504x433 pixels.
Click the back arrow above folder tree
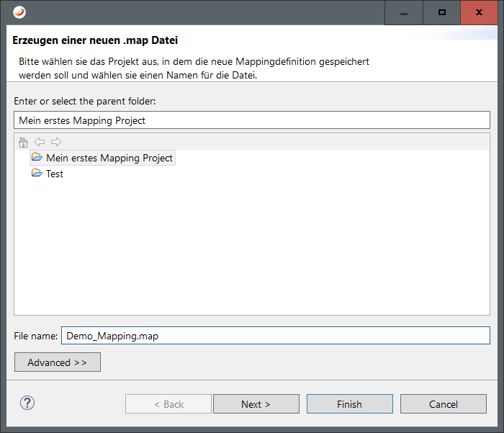point(40,142)
